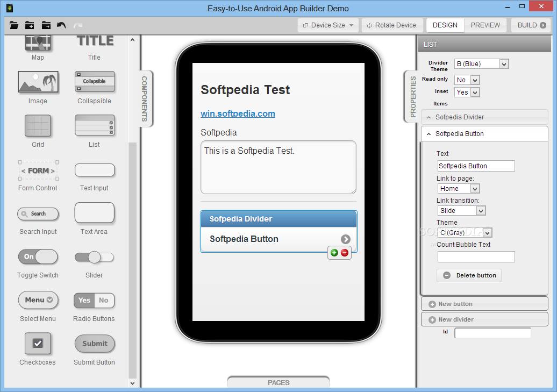Select the Checkboxes component

coord(38,344)
